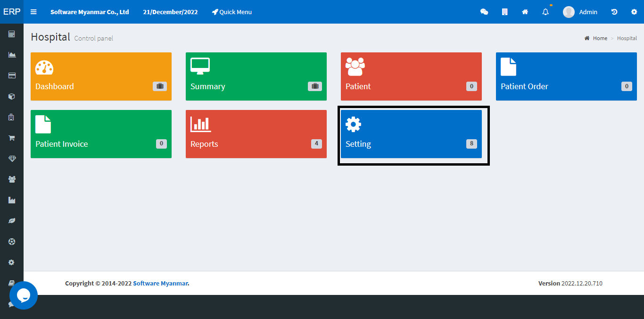Click the "Version 2022.12.20.710" footer text
The width and height of the screenshot is (644, 319).
point(570,283)
